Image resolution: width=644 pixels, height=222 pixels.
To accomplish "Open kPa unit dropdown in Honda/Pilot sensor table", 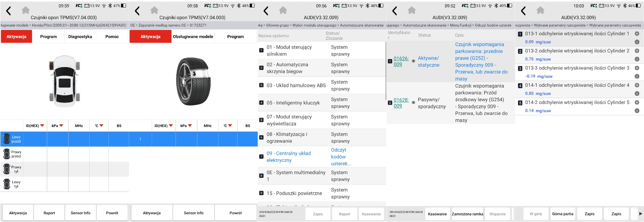I will [x=61, y=126].
